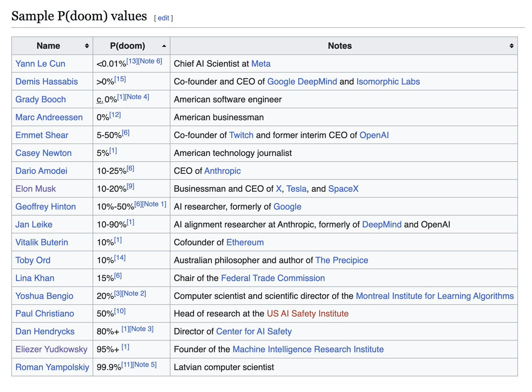Open citation [11] in Roman Yampolskiy row
This screenshot has width=532, height=392.
pos(126,365)
